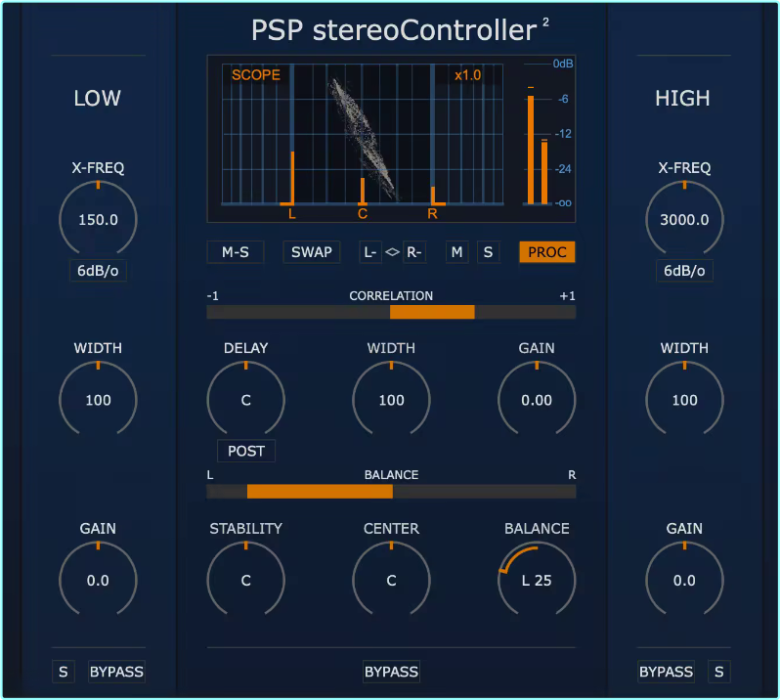Invert right channel phase with R-
780x700 pixels.
[414, 252]
